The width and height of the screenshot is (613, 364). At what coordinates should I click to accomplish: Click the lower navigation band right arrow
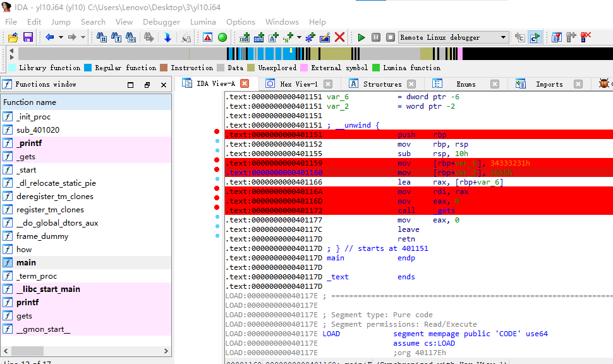[11, 57]
